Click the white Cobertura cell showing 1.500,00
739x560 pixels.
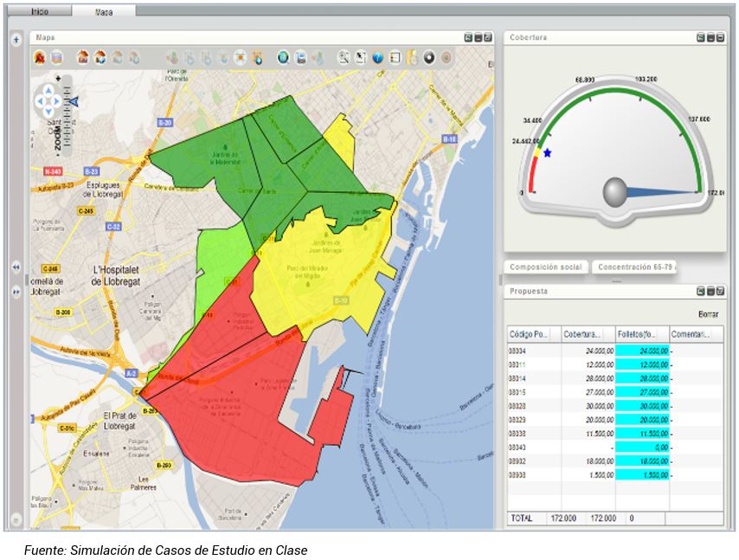(588, 475)
